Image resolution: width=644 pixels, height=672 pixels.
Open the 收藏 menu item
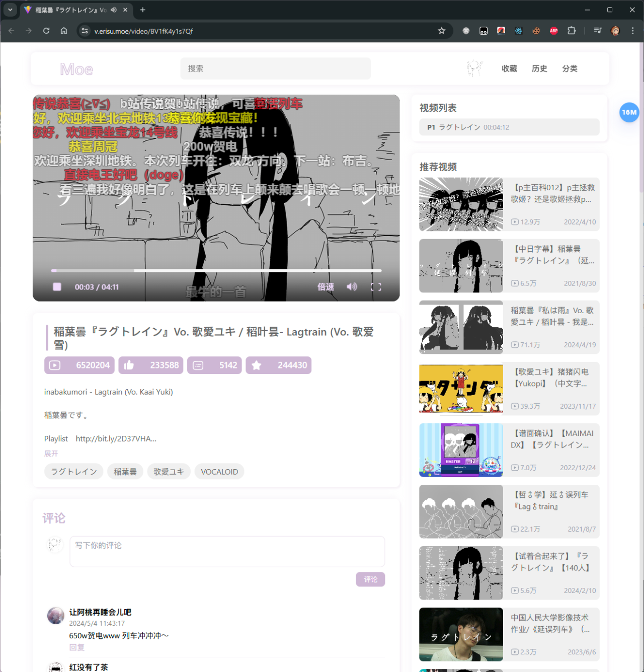(509, 68)
